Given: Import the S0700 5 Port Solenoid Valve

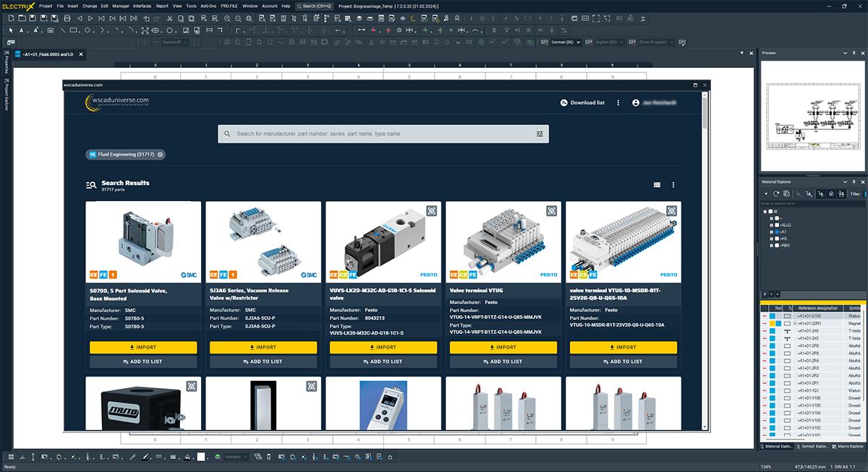Looking at the screenshot, I should (143, 347).
